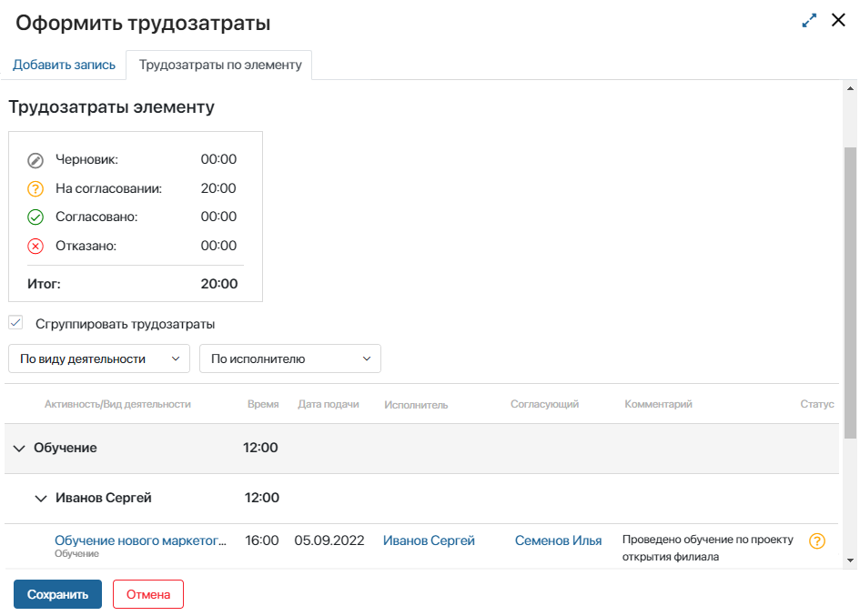Click the Время column header
860x616 pixels.
pos(263,404)
